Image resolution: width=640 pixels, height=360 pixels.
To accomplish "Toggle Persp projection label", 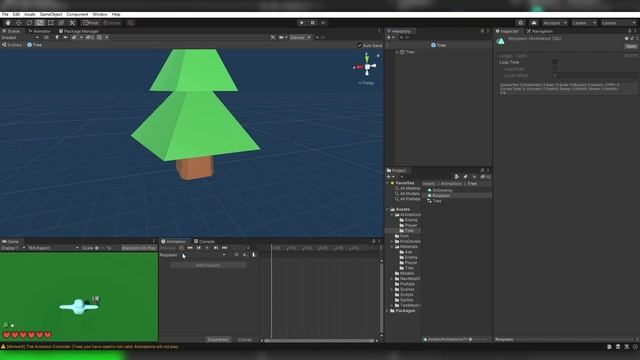I will (366, 83).
